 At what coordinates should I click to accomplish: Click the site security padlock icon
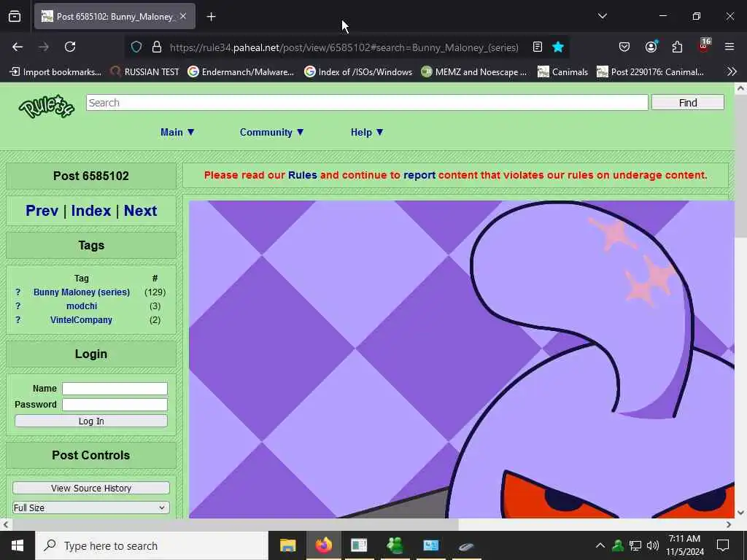coord(156,47)
